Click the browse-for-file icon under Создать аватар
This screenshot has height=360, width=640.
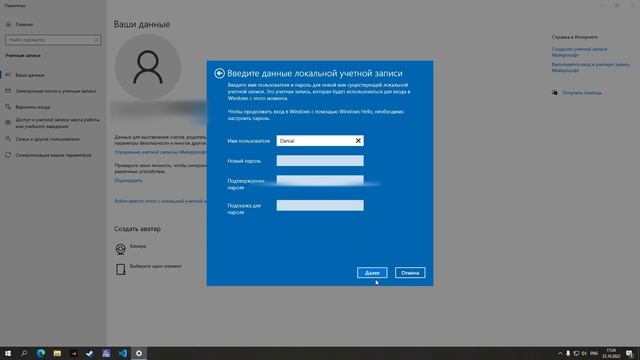(x=120, y=269)
